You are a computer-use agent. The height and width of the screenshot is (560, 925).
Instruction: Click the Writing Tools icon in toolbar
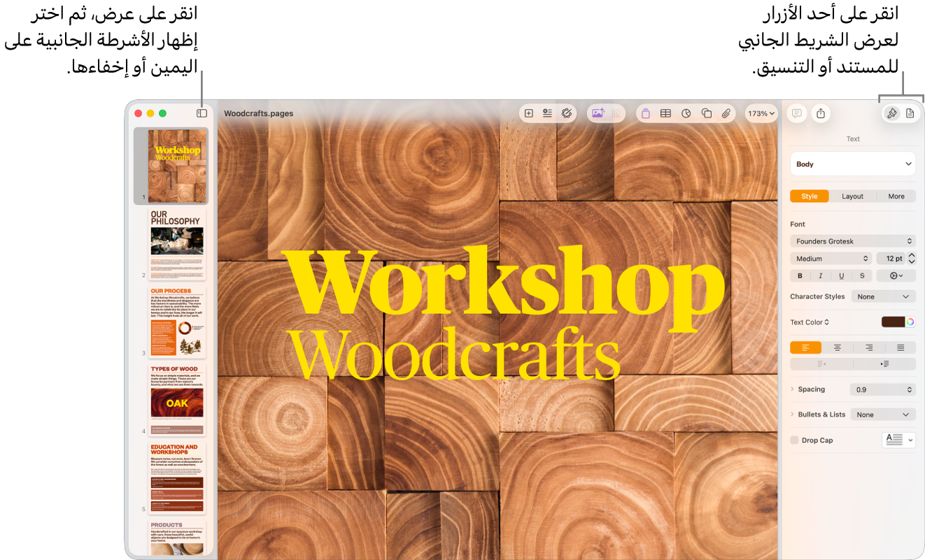tap(567, 113)
